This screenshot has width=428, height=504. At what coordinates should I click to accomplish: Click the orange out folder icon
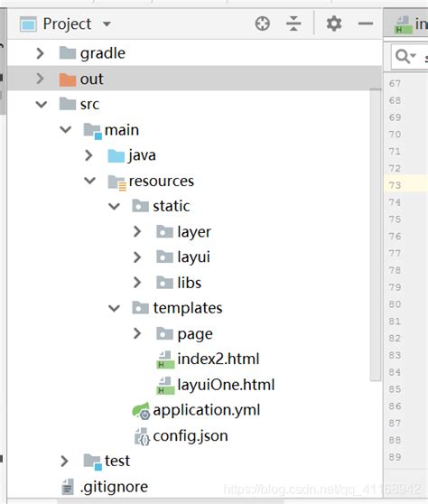pyautogui.click(x=68, y=79)
